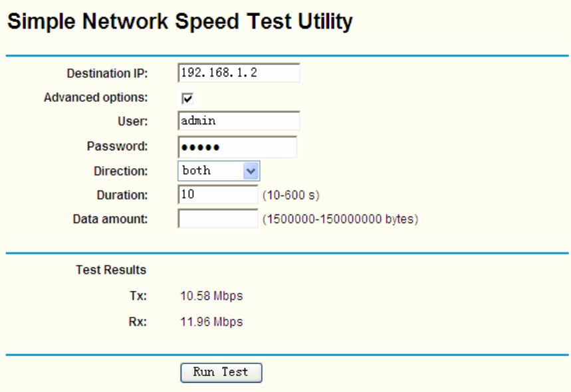Click the Duration field containing 10
The width and height of the screenshot is (571, 392).
click(x=218, y=195)
